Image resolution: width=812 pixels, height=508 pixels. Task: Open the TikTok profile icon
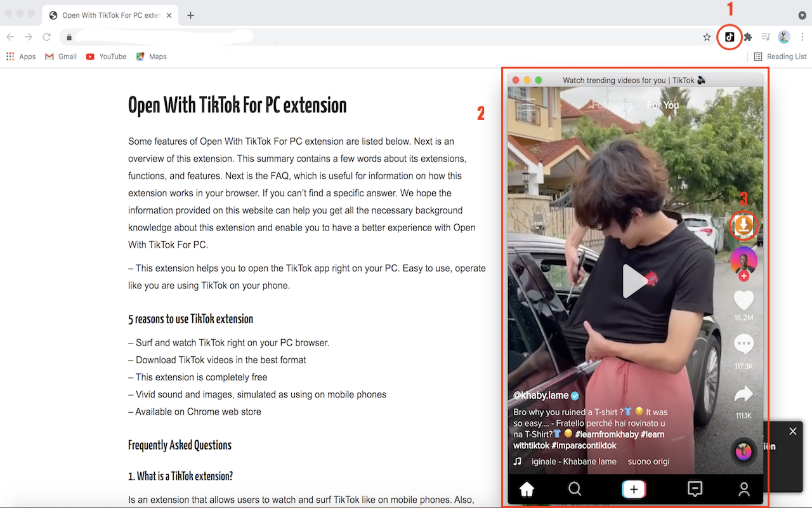point(744,489)
